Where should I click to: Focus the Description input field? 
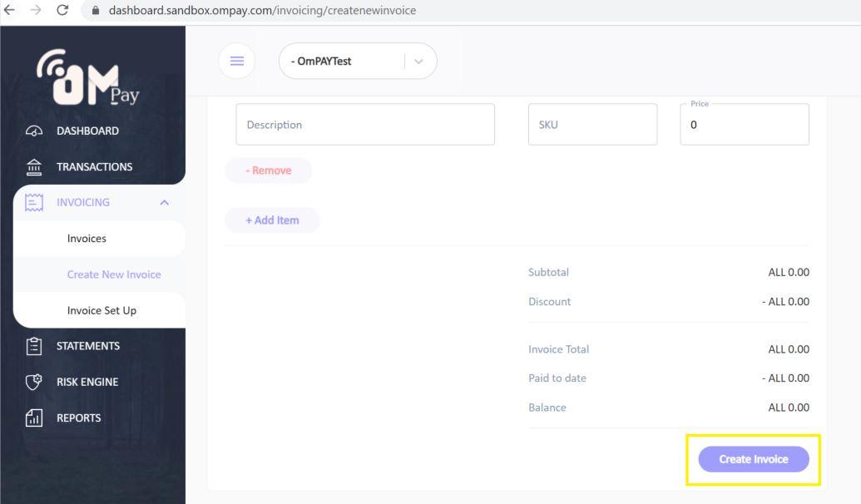coord(365,125)
